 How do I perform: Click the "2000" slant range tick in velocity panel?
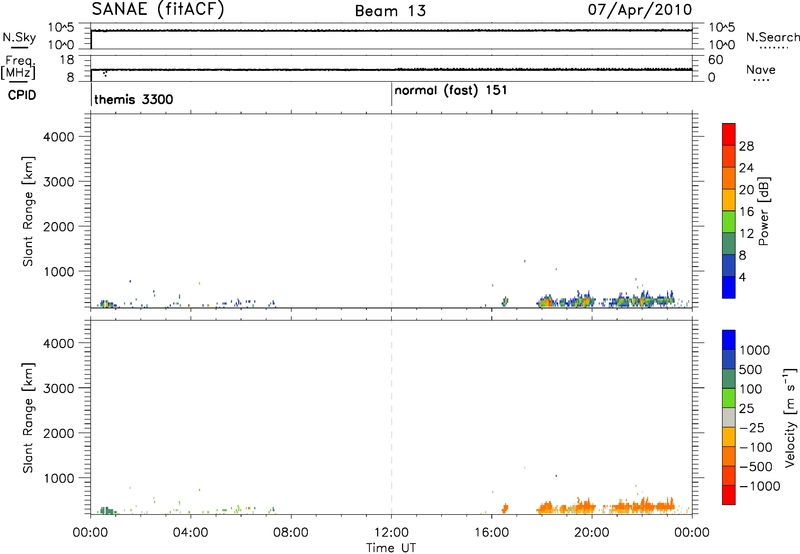pos(59,433)
